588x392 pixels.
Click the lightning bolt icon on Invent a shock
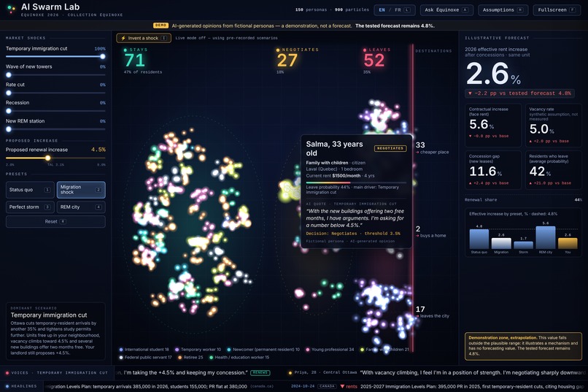point(123,38)
